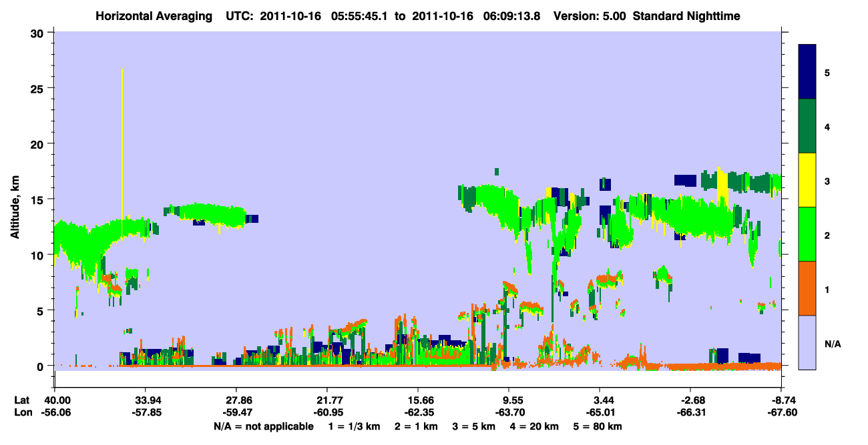Click the 'Lon' axis row label
Viewport: 868px width, 445px height.
click(22, 413)
